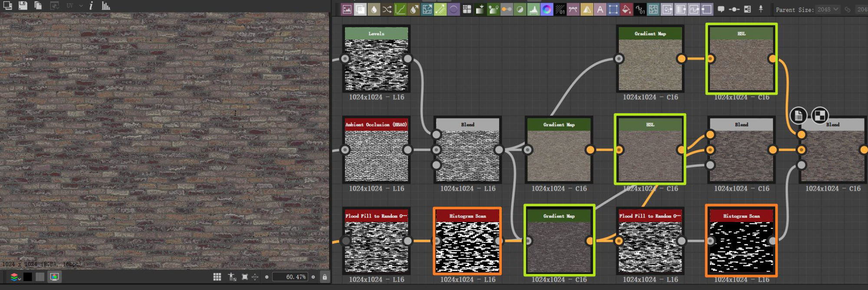Toggle the zoom lock in the 2D view
The width and height of the screenshot is (868, 290).
pyautogui.click(x=325, y=277)
